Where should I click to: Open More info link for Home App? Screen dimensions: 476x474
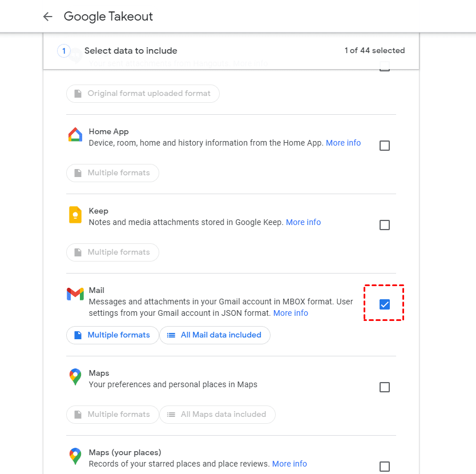[343, 143]
